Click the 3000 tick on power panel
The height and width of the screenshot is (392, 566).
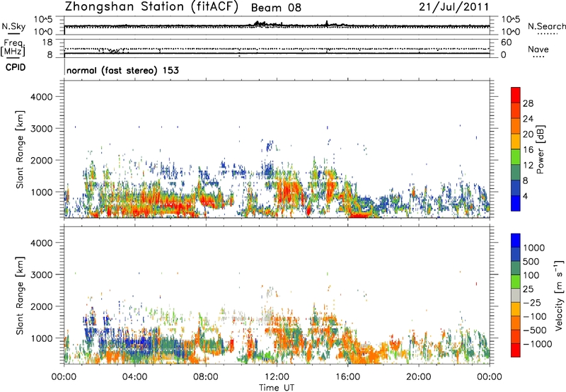(x=42, y=129)
